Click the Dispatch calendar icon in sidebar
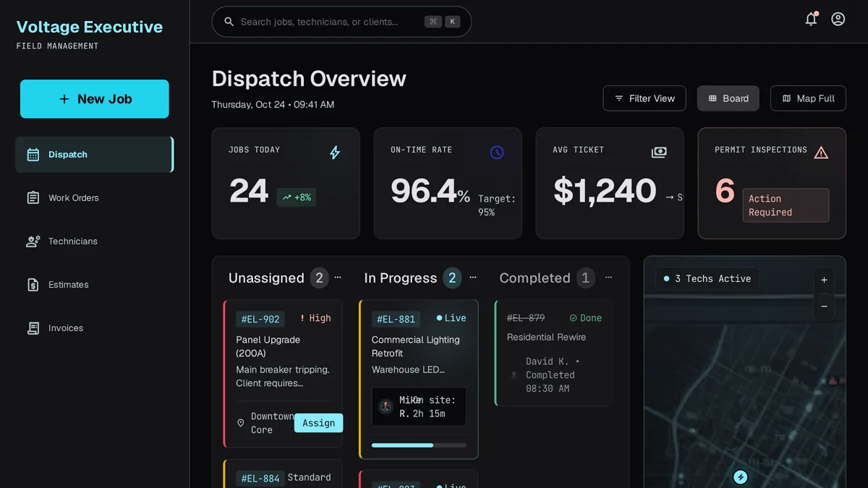The height and width of the screenshot is (488, 868). (x=33, y=155)
